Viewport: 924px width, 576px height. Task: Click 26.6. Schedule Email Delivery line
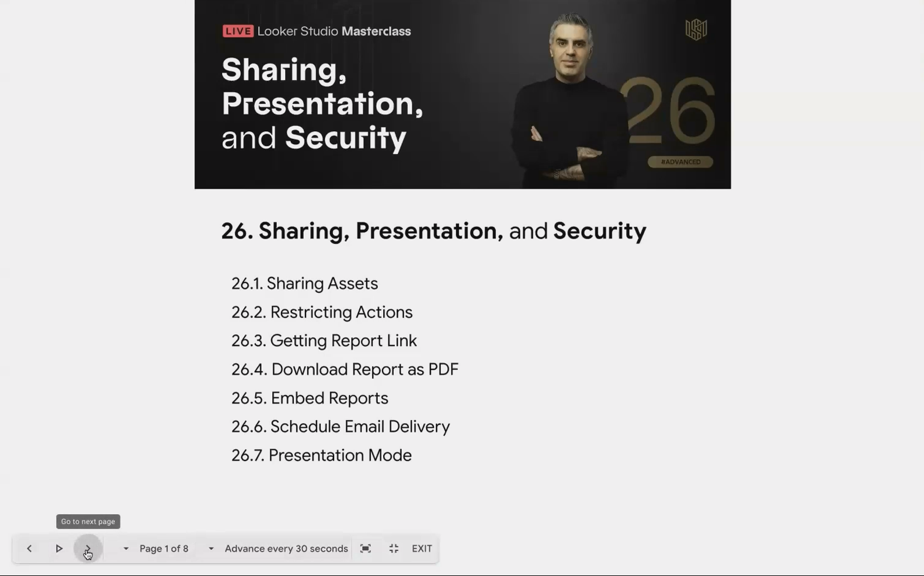tap(341, 427)
